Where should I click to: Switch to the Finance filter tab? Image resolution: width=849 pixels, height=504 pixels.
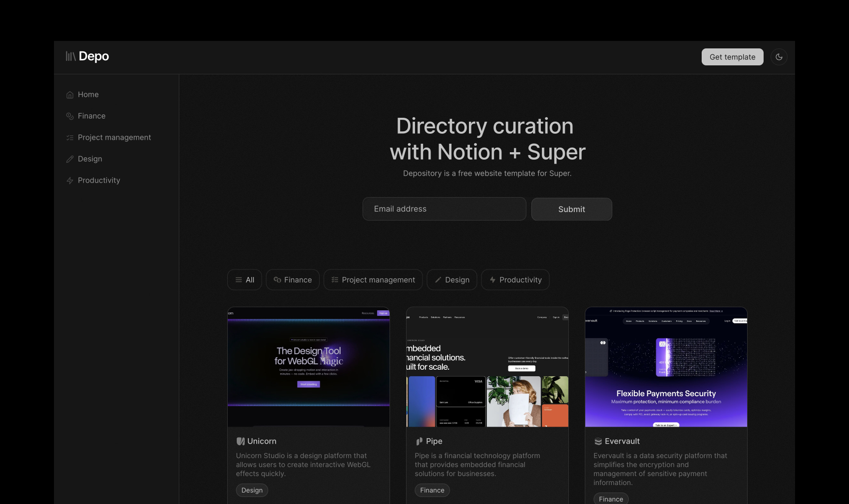click(x=293, y=280)
